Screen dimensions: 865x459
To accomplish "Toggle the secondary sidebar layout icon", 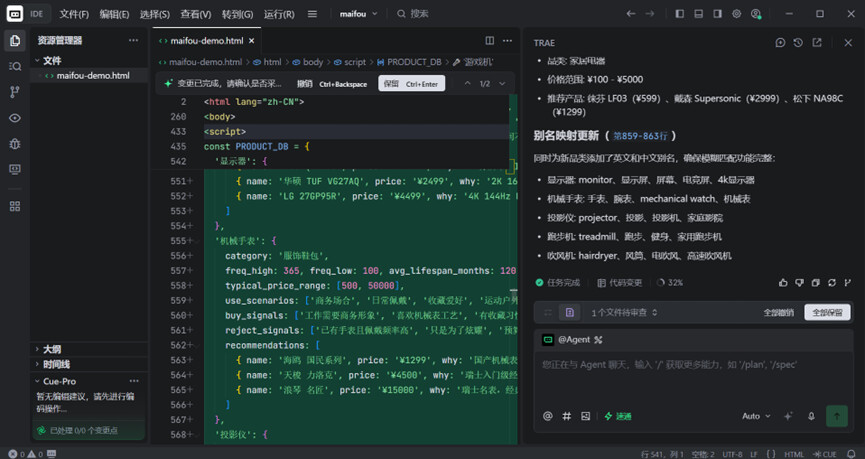I will [717, 14].
